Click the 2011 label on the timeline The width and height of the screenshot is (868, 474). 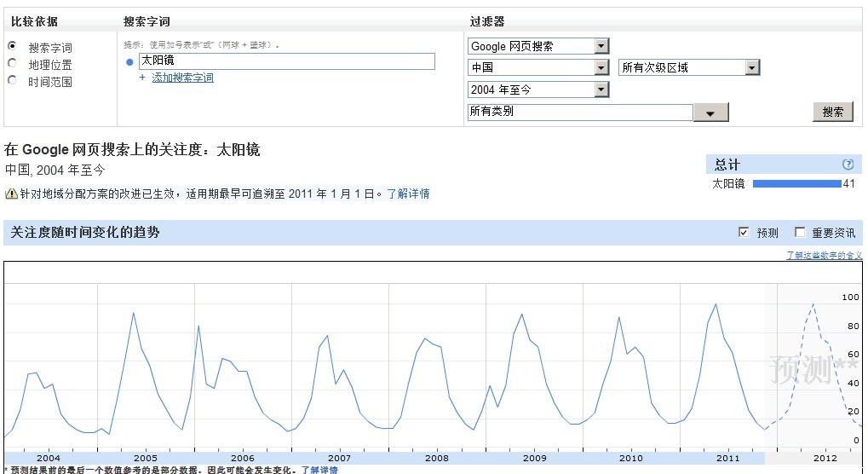point(728,458)
